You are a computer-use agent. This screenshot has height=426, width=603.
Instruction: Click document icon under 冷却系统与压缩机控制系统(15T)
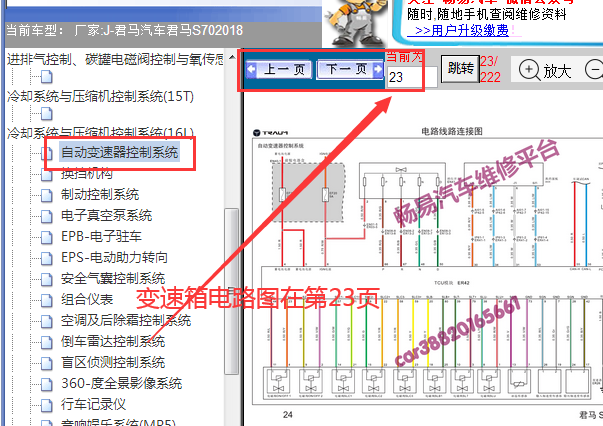click(x=47, y=114)
